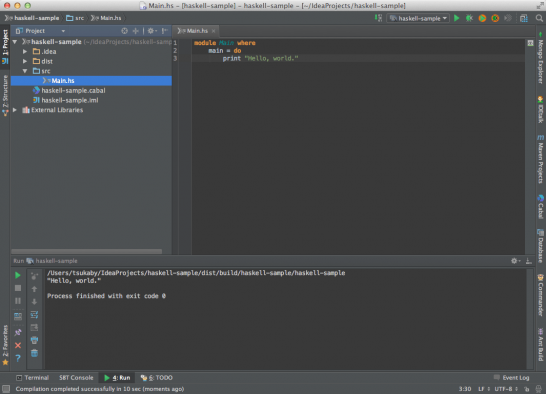This screenshot has width=546, height=394.
Task: Open the Terminal tool window tab
Action: (x=32, y=378)
